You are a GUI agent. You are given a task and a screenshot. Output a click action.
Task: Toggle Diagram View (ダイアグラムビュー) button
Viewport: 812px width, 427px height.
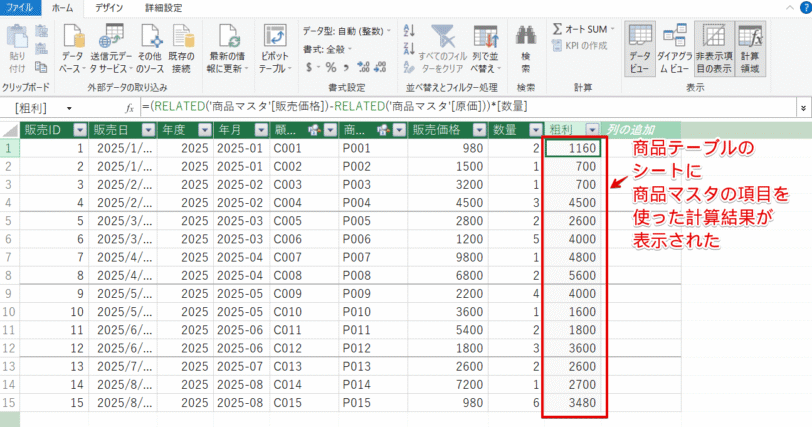[x=674, y=49]
